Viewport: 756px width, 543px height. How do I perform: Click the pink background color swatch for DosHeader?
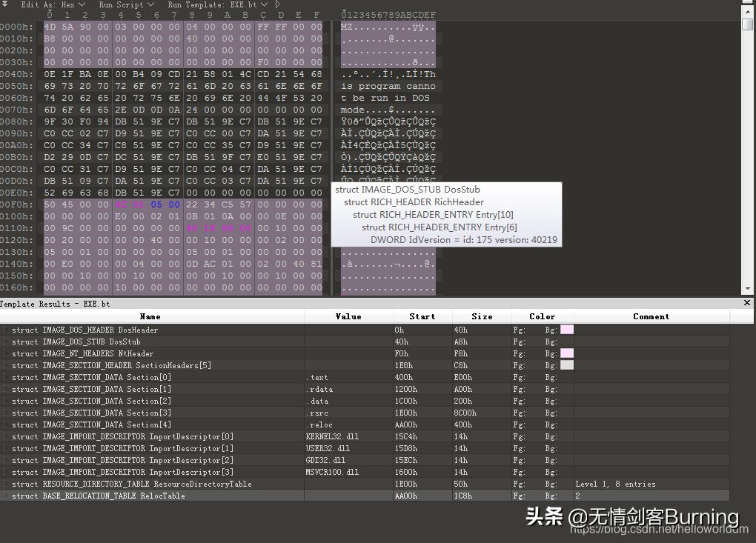(567, 330)
